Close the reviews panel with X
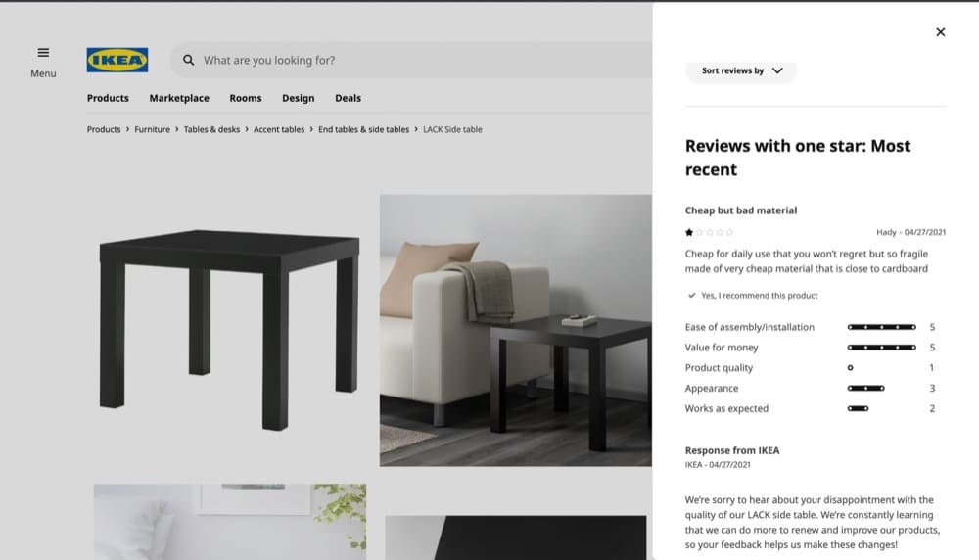 click(940, 32)
